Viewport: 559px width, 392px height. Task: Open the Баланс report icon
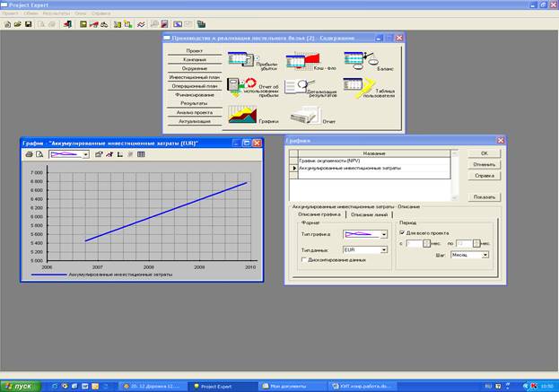[x=356, y=60]
